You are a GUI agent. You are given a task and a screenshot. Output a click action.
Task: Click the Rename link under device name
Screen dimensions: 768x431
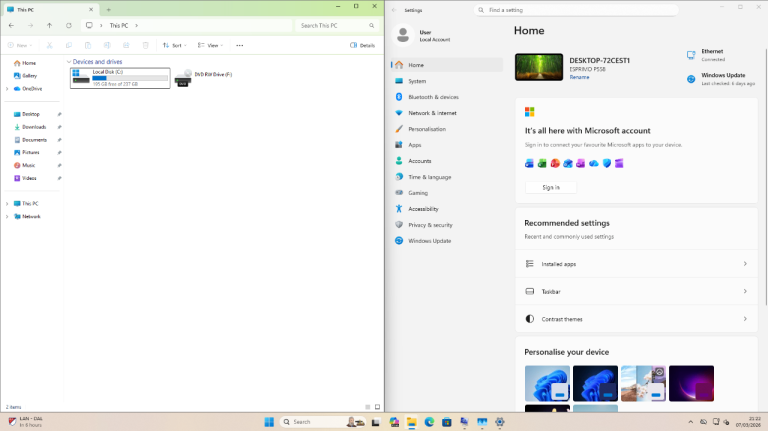[579, 77]
